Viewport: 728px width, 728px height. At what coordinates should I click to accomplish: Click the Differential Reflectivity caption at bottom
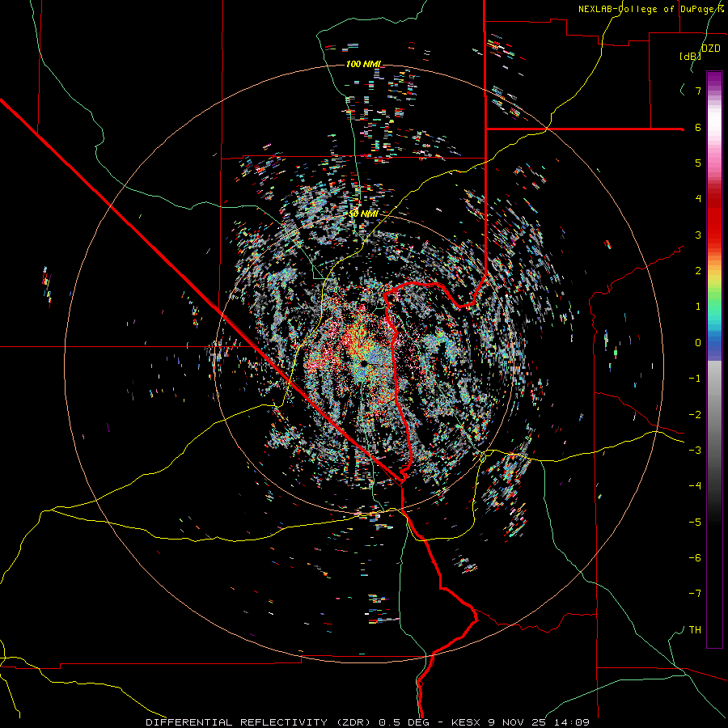(367, 722)
